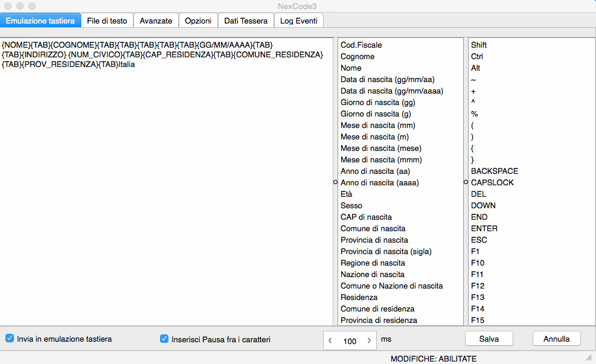Toggle Inserisci Pausa fra i caratteri checkbox
Screen dimensions: 596x364
164,339
